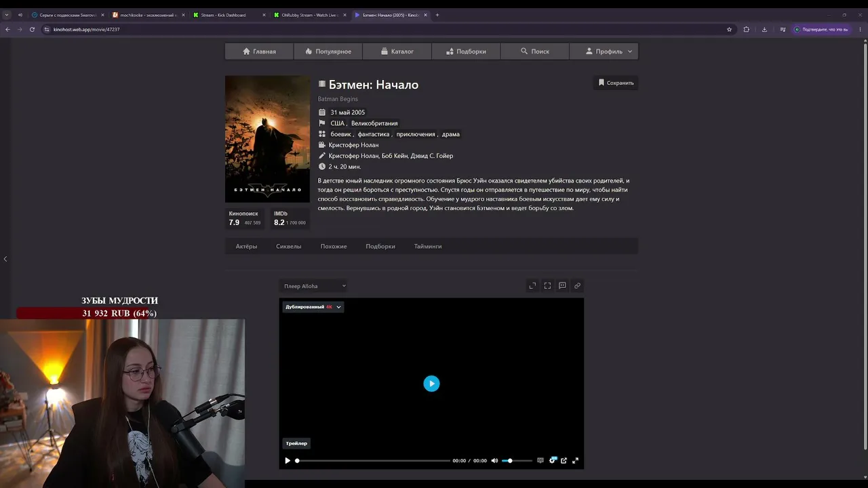
Task: Open the драма genre link
Action: click(x=451, y=134)
